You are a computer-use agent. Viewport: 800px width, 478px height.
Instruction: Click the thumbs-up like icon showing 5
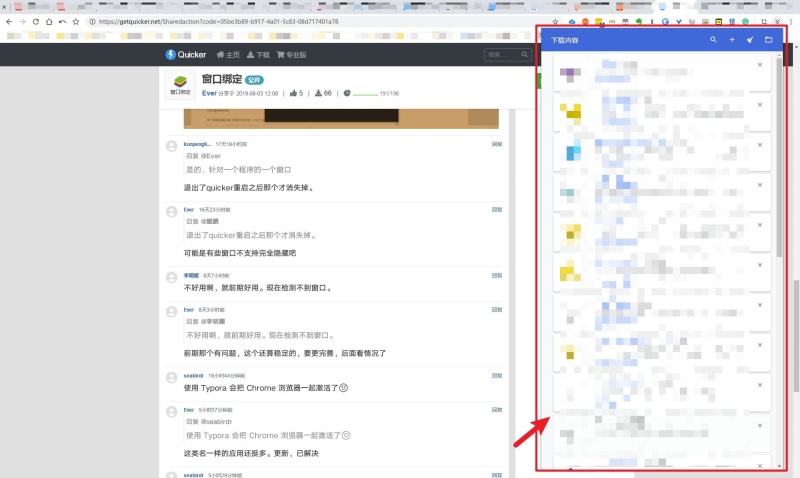(x=293, y=93)
